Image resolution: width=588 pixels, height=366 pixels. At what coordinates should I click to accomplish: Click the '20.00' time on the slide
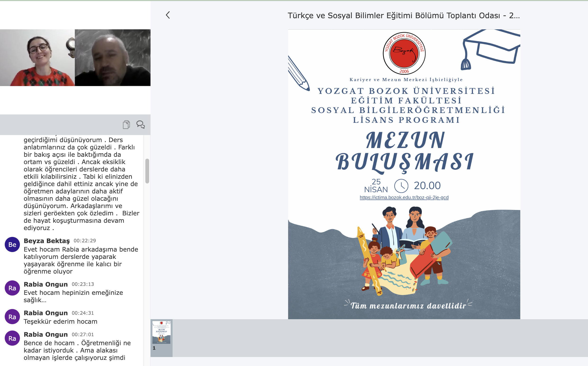coord(427,186)
